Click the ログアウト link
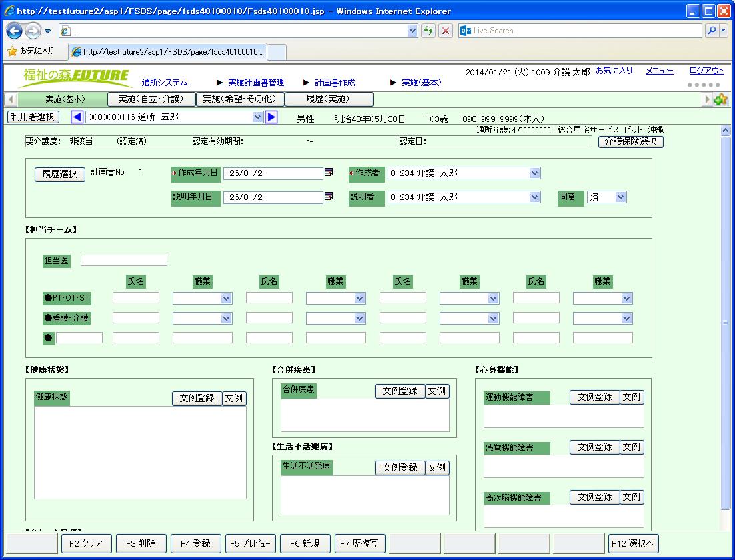This screenshot has height=560, width=735. (706, 71)
